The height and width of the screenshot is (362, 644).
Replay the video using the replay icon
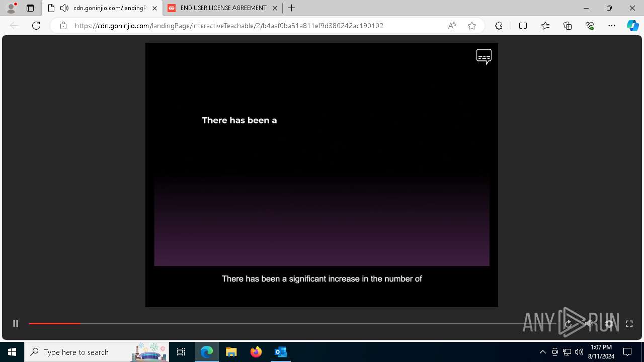click(568, 324)
